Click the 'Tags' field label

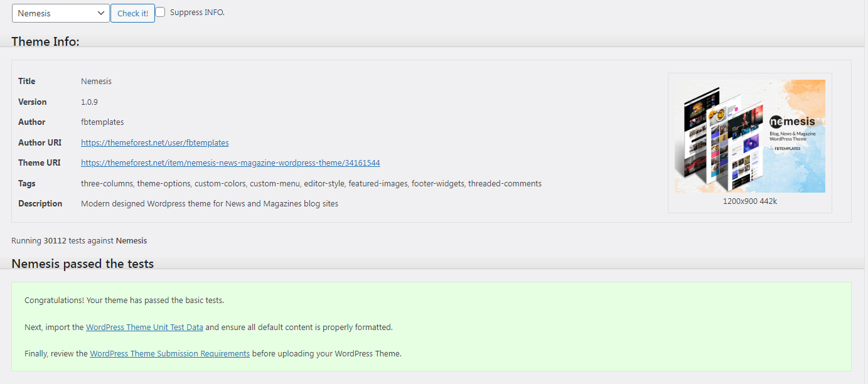27,184
